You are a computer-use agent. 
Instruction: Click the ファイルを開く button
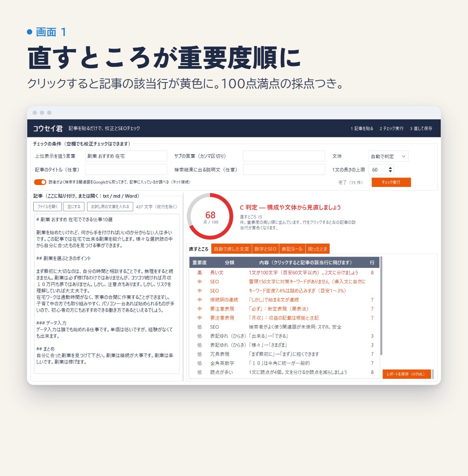[48, 207]
